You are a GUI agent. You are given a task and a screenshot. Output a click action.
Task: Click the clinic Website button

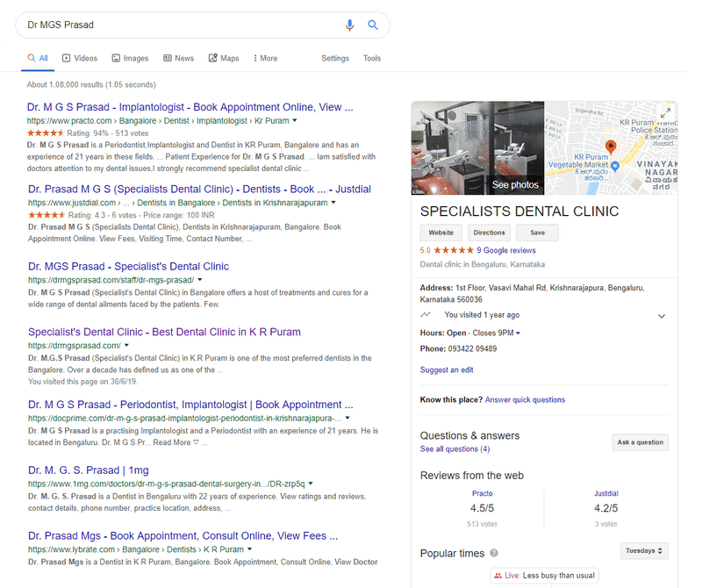[441, 233]
